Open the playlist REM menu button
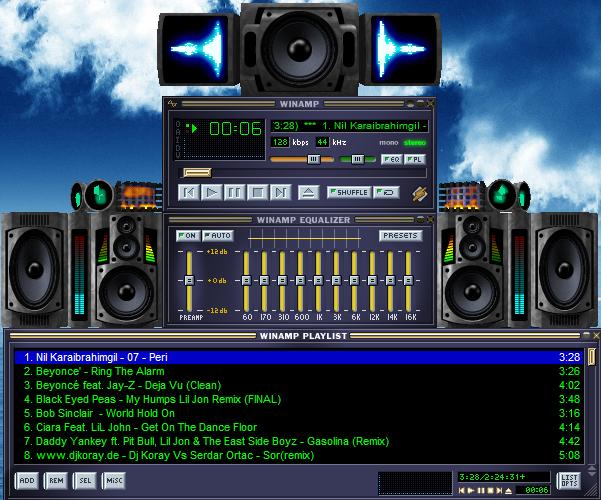The width and height of the screenshot is (601, 500). pos(56,480)
